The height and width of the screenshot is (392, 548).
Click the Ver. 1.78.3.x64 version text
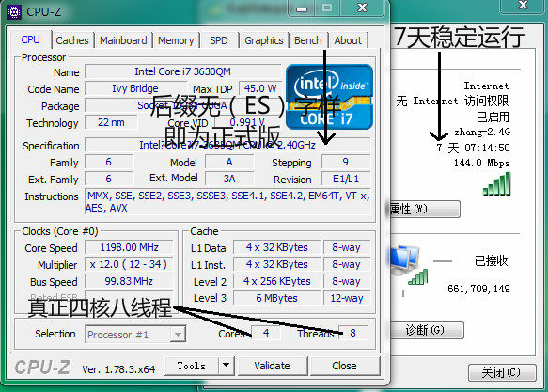click(x=118, y=369)
